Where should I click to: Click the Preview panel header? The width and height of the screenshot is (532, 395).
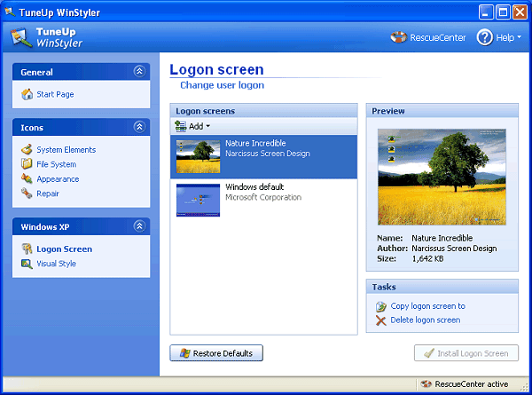tap(442, 111)
